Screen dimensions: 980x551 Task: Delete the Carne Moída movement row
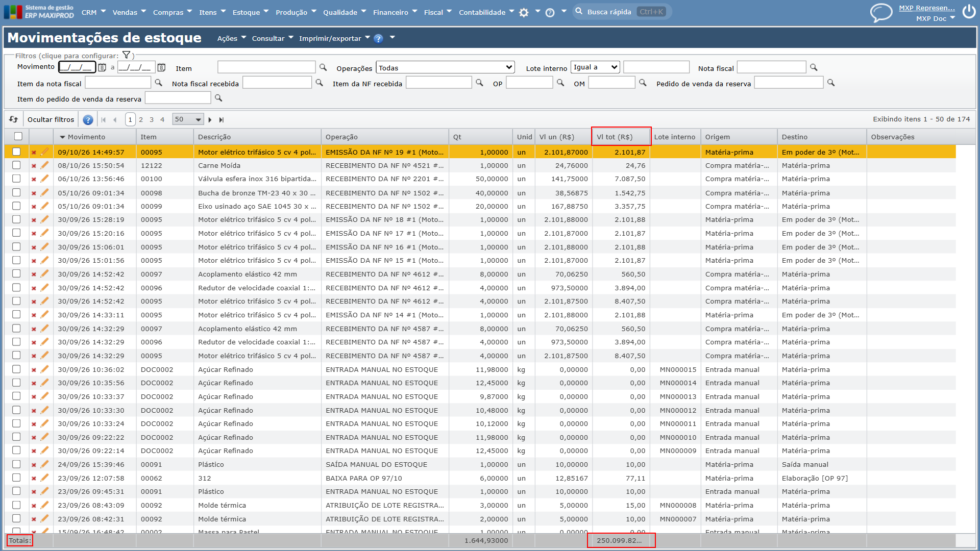pos(34,166)
